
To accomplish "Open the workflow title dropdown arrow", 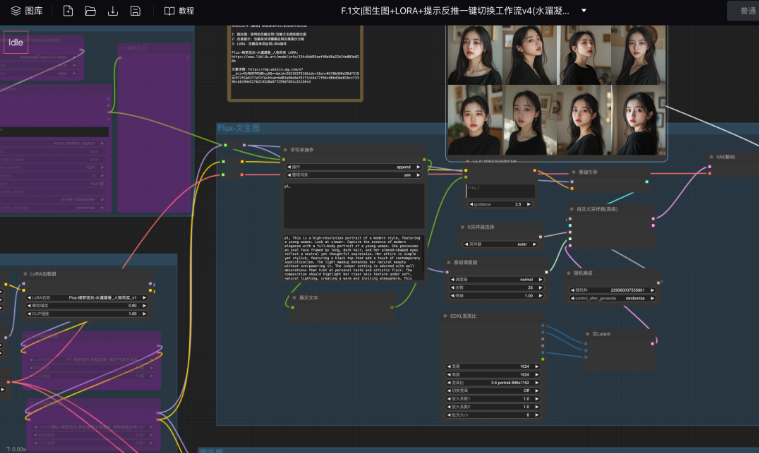I will pyautogui.click(x=584, y=10).
